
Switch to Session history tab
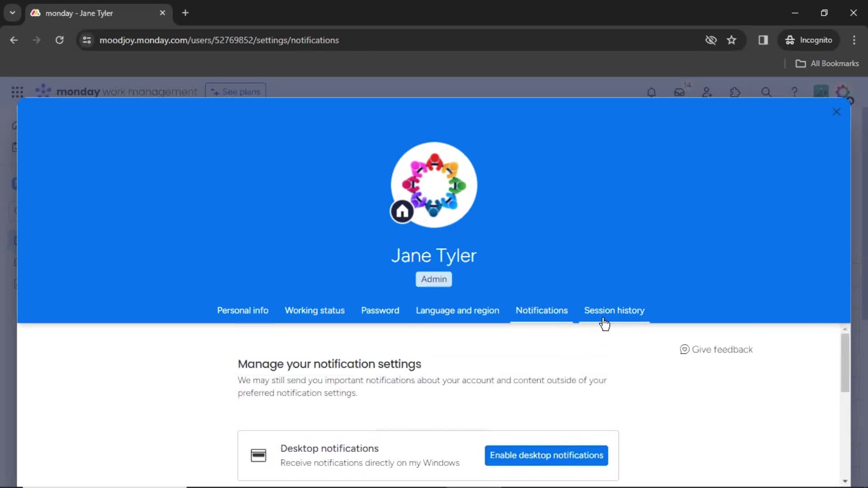pyautogui.click(x=614, y=310)
